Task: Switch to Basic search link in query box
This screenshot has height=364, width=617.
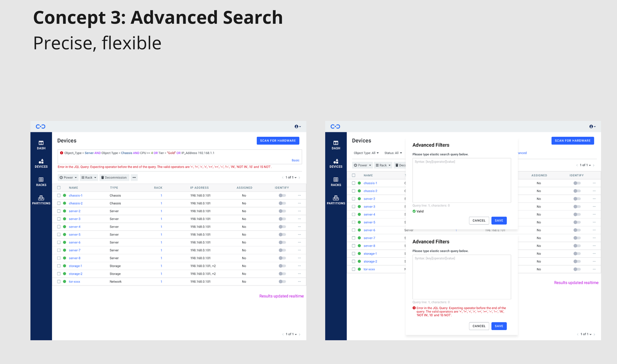Action: coord(295,160)
